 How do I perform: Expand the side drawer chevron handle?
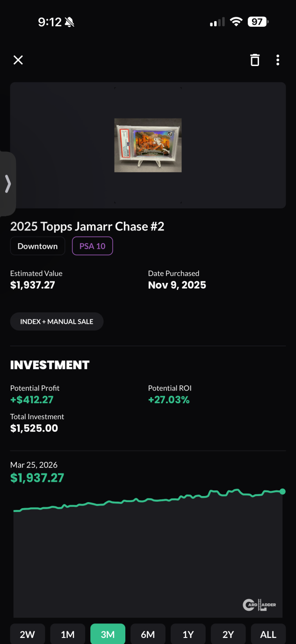pyautogui.click(x=7, y=184)
